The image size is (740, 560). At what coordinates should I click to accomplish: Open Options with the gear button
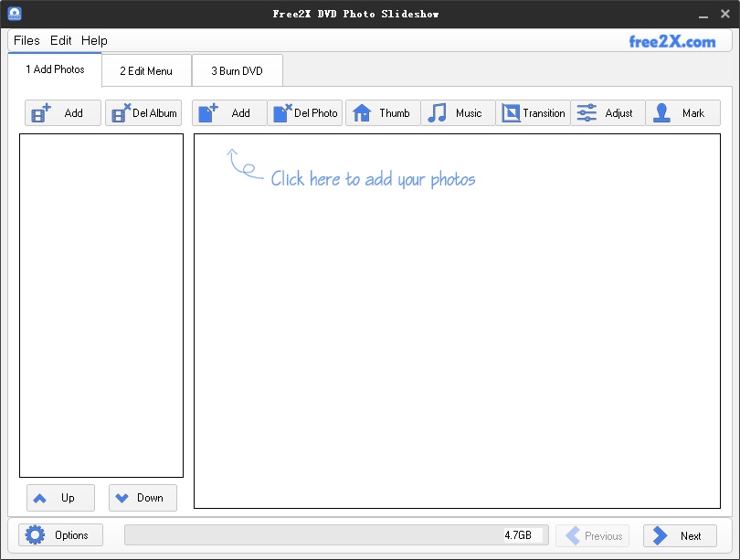click(x=60, y=535)
